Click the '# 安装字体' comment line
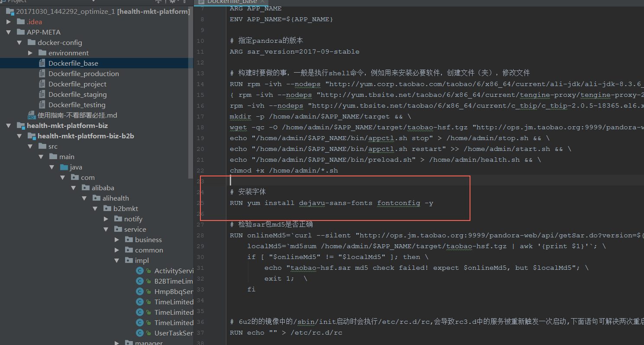The image size is (644, 345). tap(248, 192)
